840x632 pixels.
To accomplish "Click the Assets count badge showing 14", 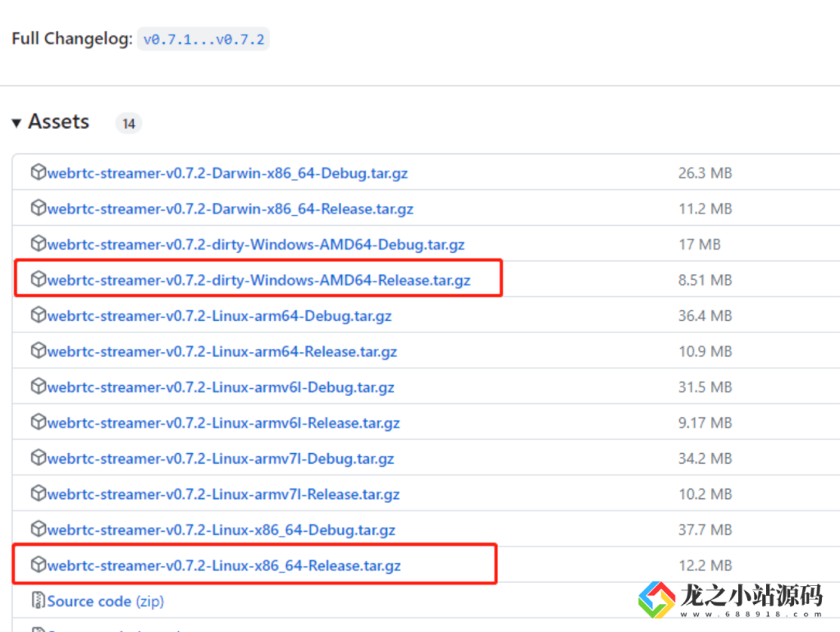I will coord(129,124).
